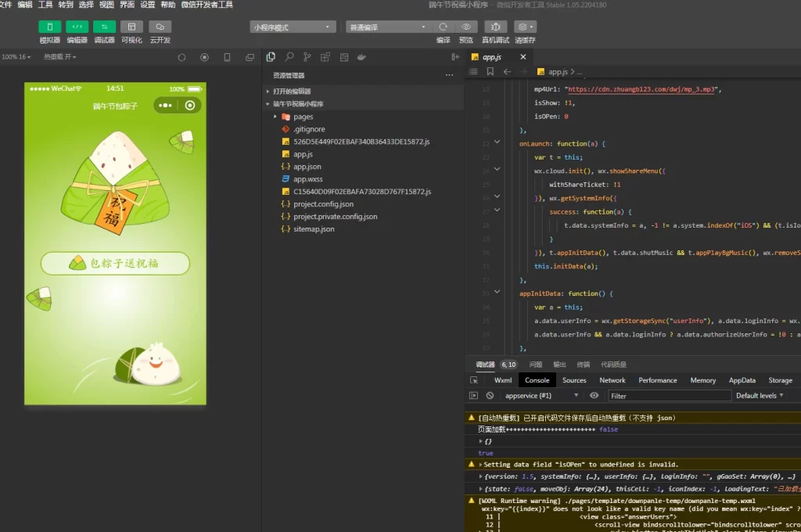Click the clear console icon
The height and width of the screenshot is (532, 801).
pos(490,396)
